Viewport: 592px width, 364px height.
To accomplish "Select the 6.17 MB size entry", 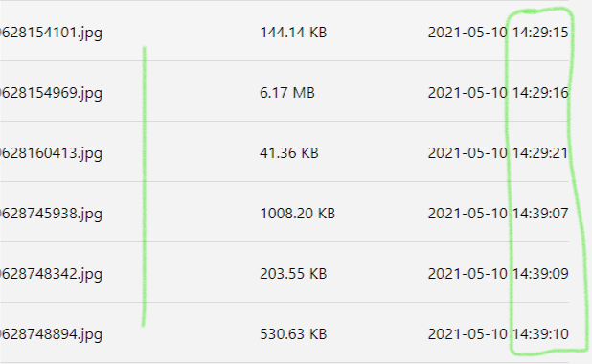I will pyautogui.click(x=287, y=93).
